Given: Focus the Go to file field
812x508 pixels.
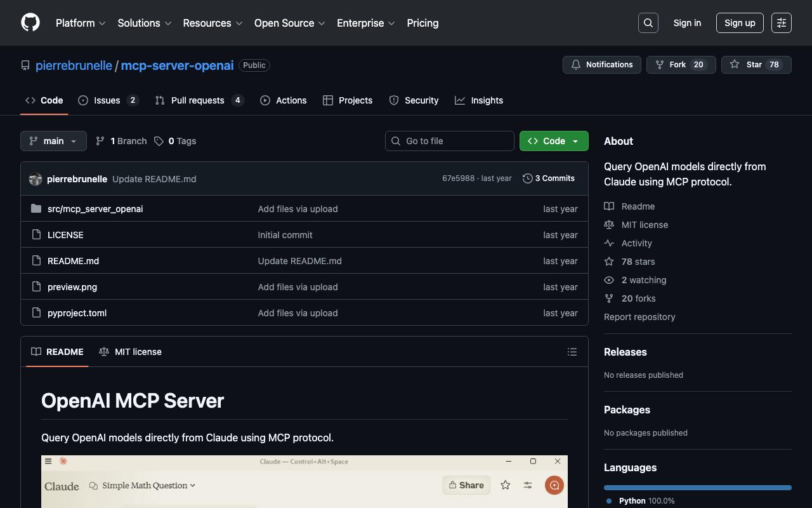Looking at the screenshot, I should [450, 141].
